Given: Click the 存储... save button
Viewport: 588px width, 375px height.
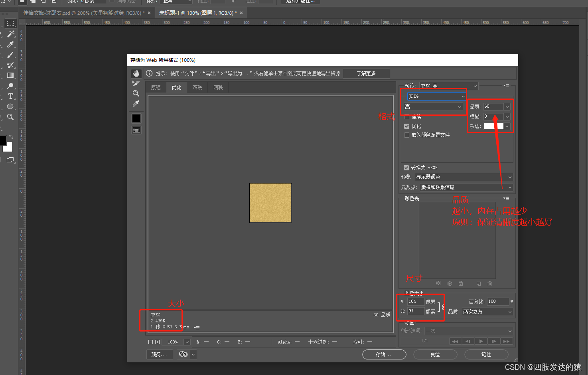Looking at the screenshot, I should (384, 354).
